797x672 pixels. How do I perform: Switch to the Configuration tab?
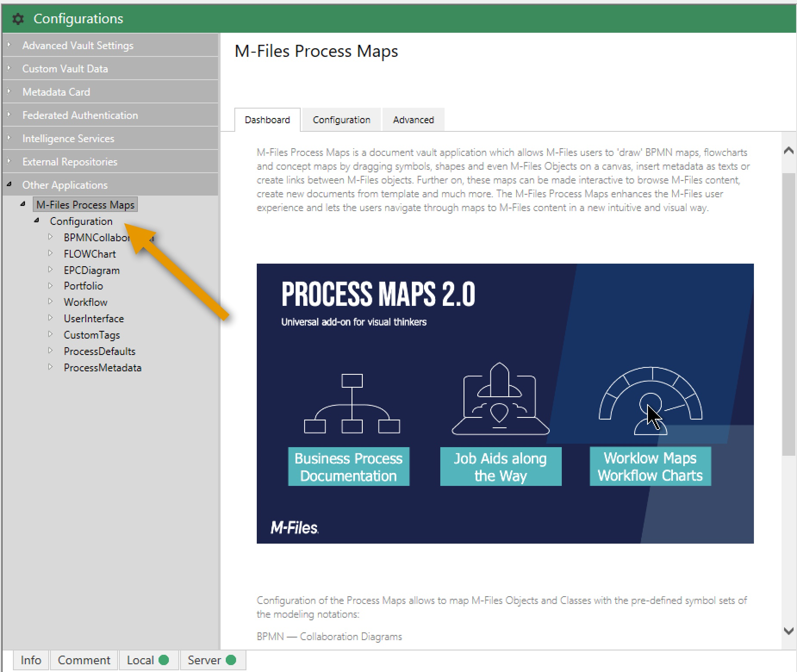point(341,120)
